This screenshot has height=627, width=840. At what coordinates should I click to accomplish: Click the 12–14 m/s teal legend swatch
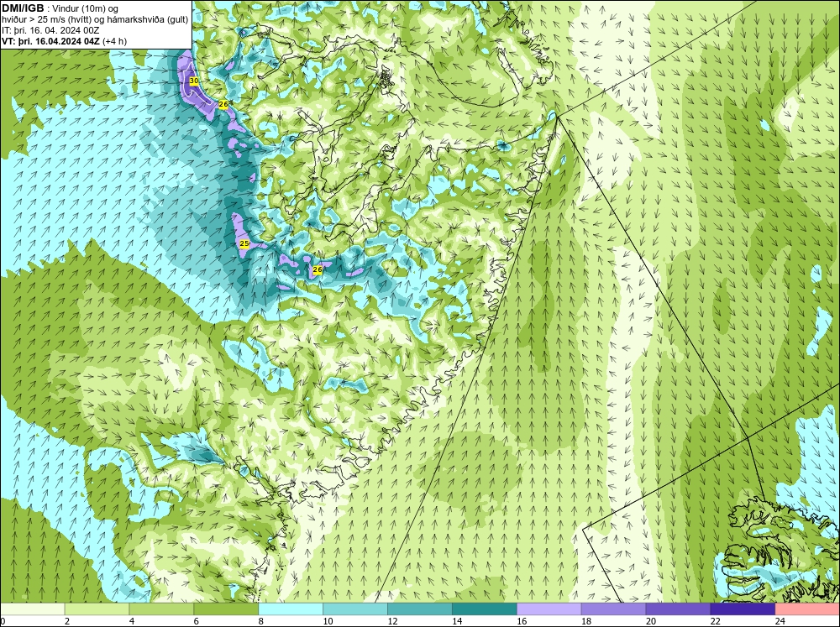click(420, 609)
